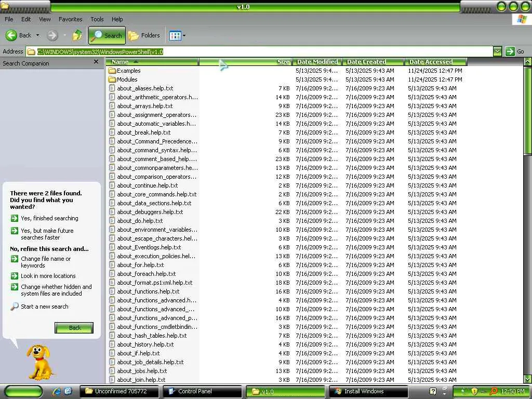The height and width of the screenshot is (399, 532).
Task: Launch Internet Explorer from quick launch
Action: click(x=56, y=392)
